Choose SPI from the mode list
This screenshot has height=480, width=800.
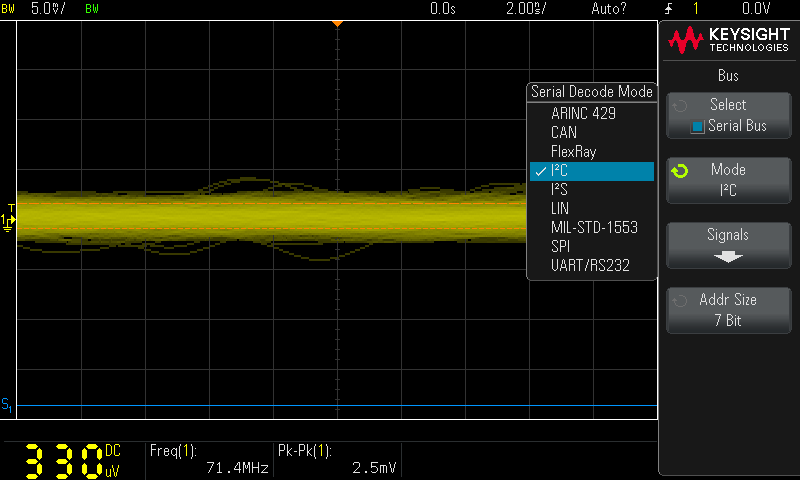coord(560,246)
